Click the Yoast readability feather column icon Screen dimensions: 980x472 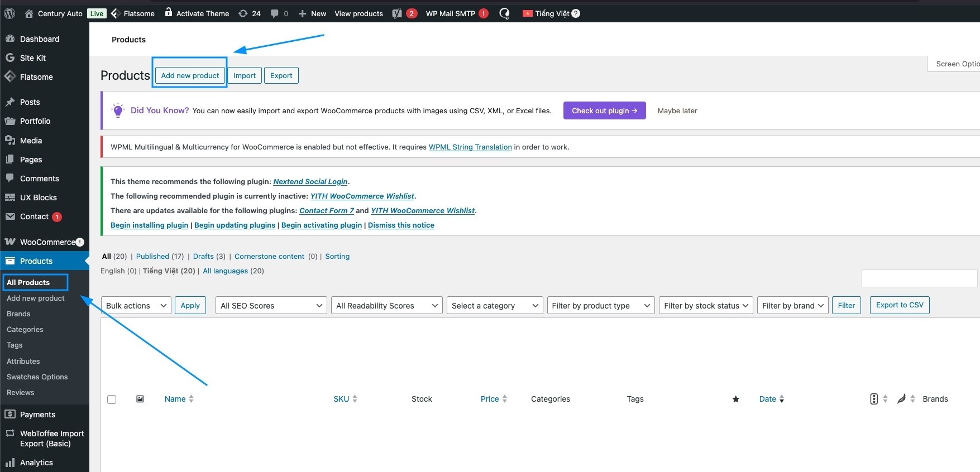901,399
